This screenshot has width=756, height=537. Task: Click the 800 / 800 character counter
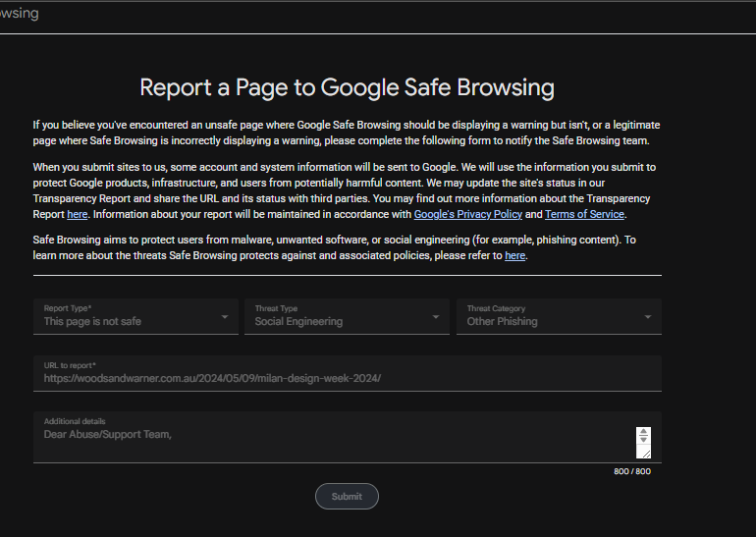pos(632,471)
